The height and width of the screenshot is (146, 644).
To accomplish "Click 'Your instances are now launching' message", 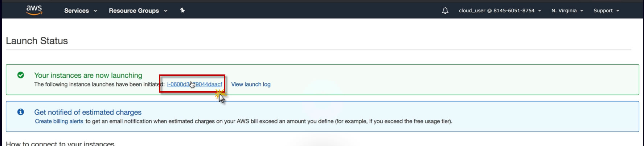I will 88,75.
